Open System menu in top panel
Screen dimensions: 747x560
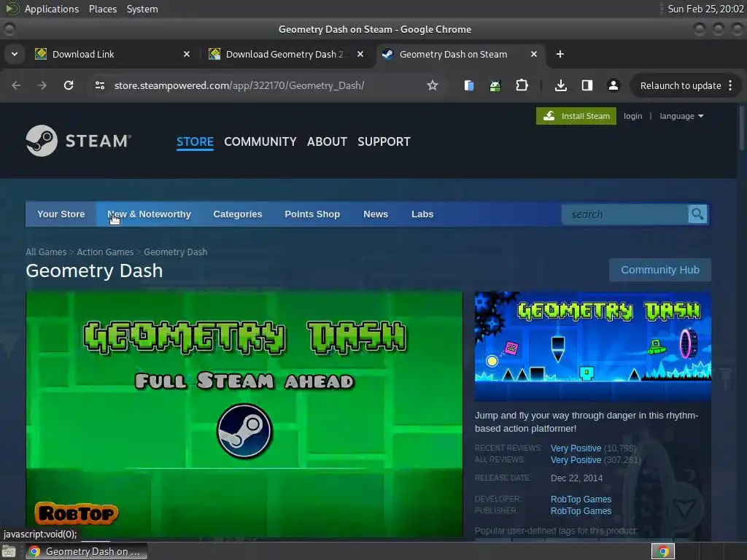(x=142, y=9)
